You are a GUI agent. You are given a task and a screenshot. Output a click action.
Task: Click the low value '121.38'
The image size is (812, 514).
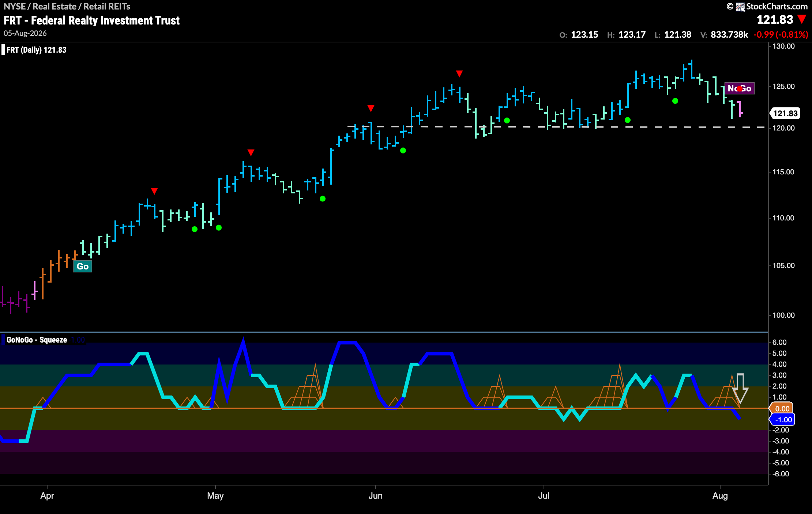(x=678, y=35)
